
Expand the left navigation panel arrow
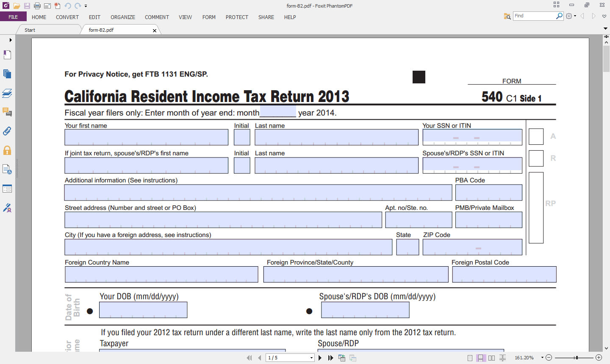10,40
